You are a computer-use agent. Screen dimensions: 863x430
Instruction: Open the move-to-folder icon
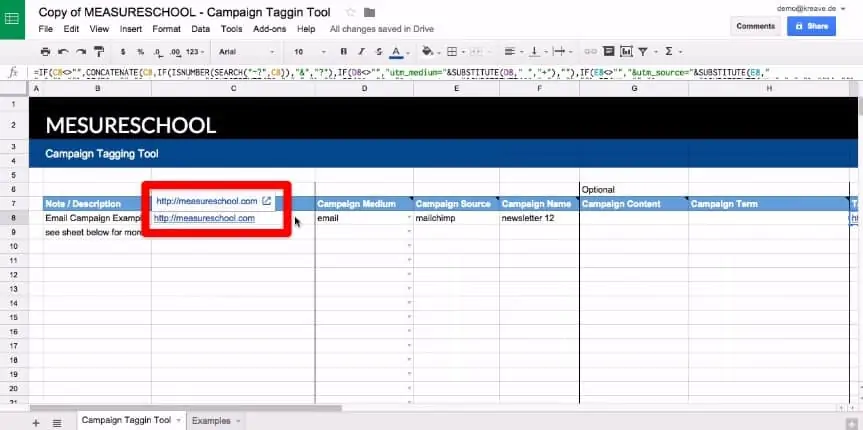coord(369,12)
